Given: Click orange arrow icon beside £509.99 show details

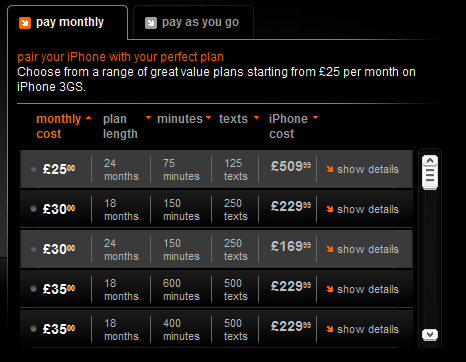Looking at the screenshot, I should pos(330,169).
